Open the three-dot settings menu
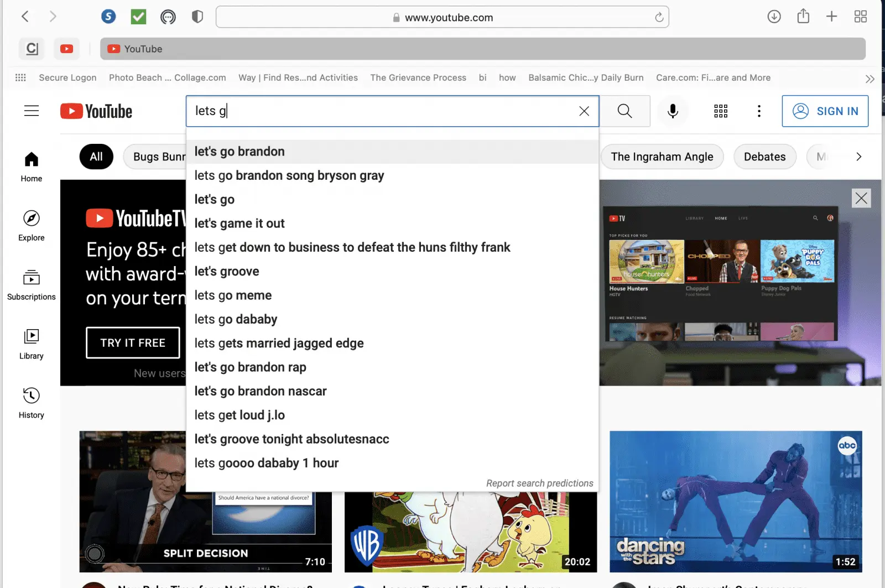 (758, 111)
